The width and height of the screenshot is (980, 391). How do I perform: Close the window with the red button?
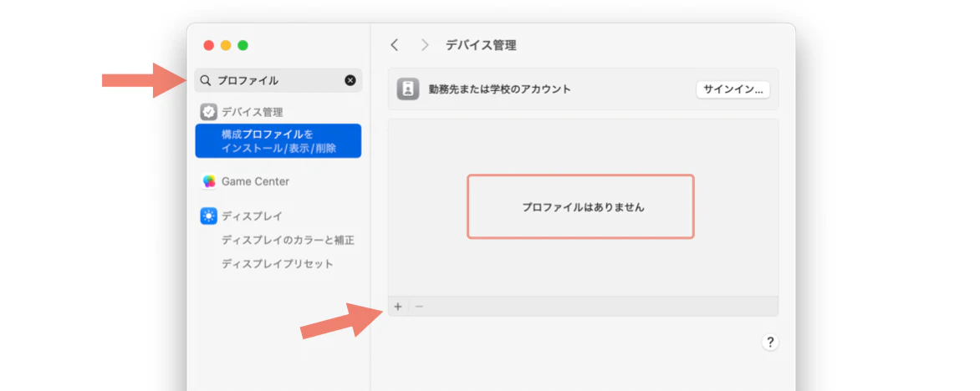pyautogui.click(x=209, y=45)
